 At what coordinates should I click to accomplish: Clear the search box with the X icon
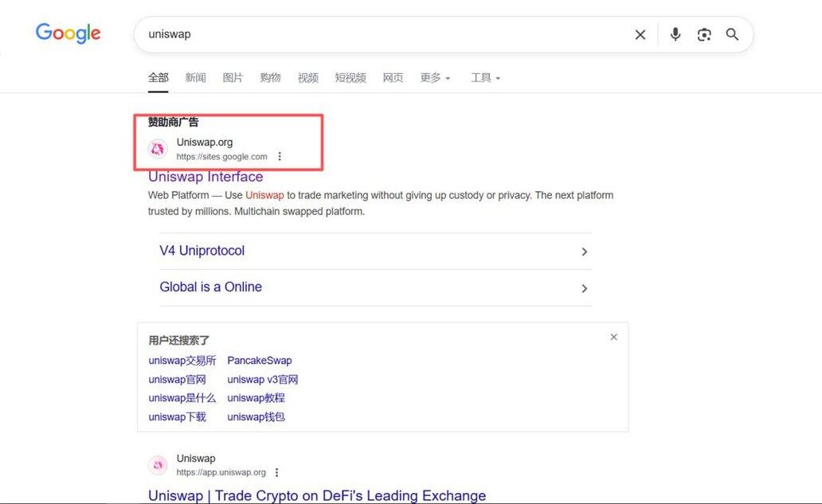[640, 34]
